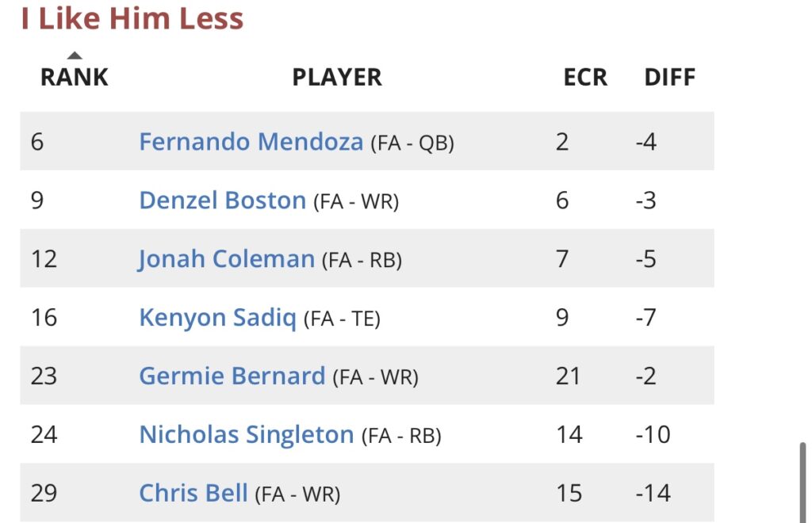The image size is (812, 523).
Task: View Kenyon Sadiq's profile link
Action: [217, 318]
